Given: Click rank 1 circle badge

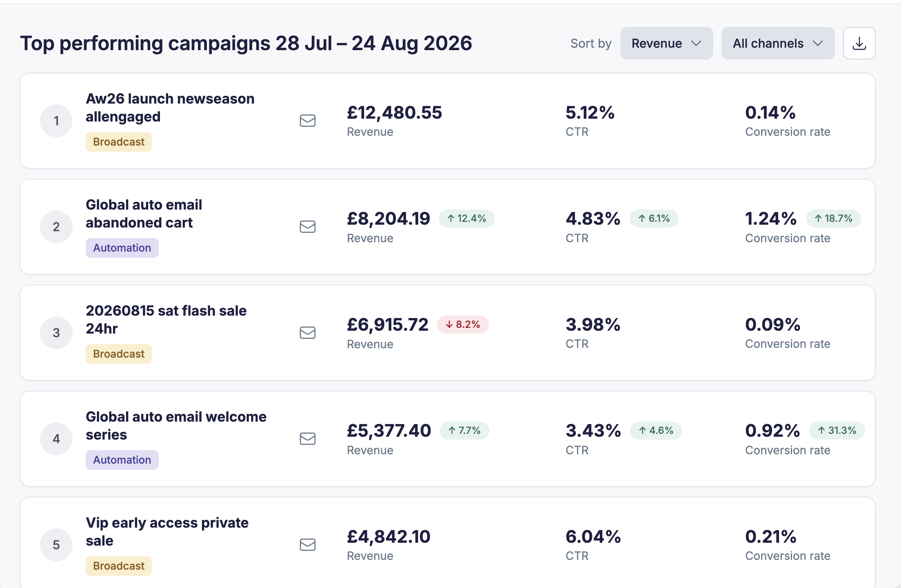Looking at the screenshot, I should pos(56,121).
